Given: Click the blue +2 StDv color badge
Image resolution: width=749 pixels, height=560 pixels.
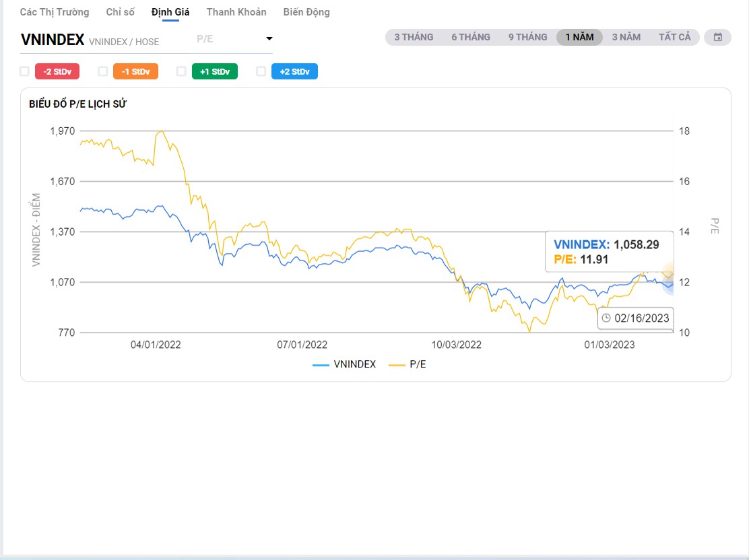Looking at the screenshot, I should click(x=294, y=71).
